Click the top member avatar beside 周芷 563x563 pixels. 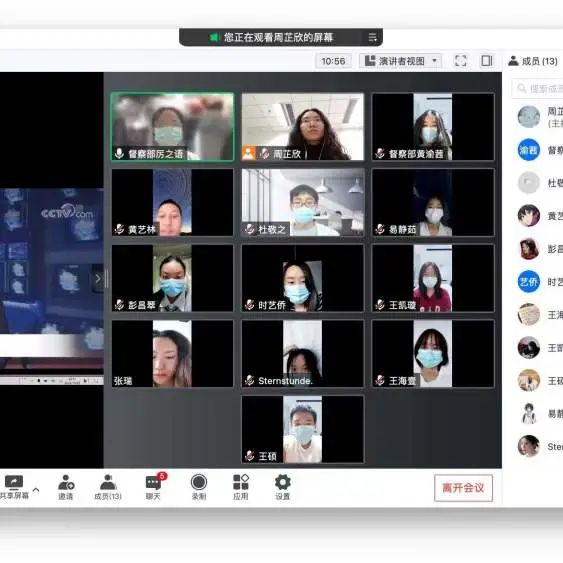[529, 117]
